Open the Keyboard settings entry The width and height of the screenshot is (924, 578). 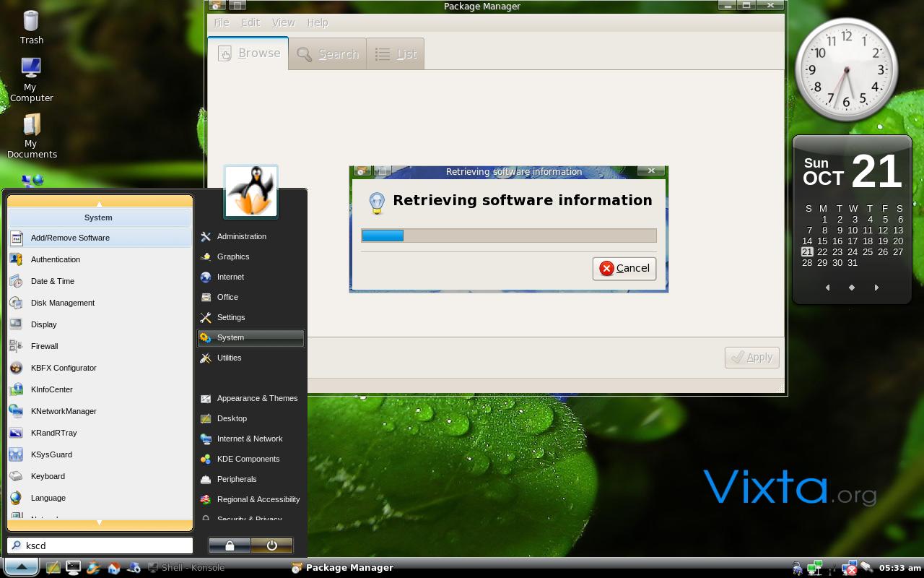[100, 476]
